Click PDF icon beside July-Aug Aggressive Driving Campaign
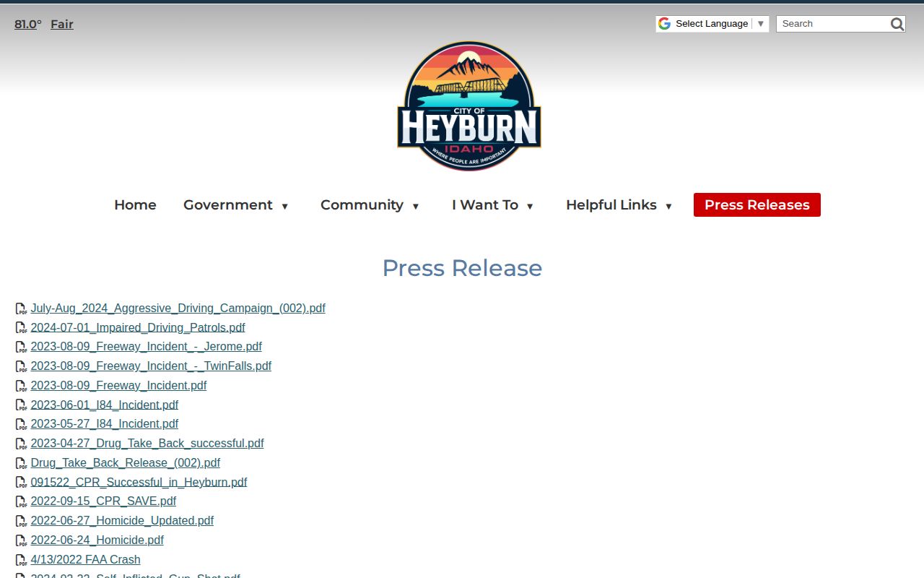Screen dimensions: 924x578 [21, 309]
